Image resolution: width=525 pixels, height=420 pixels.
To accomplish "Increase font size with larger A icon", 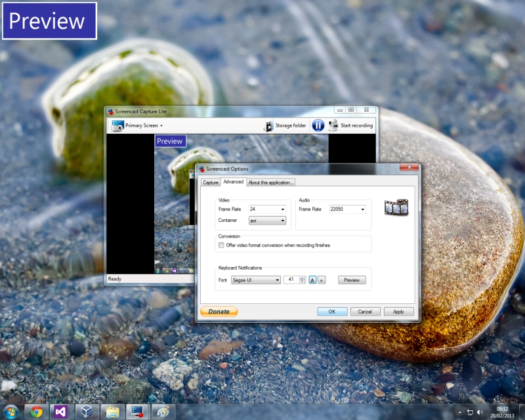I will (312, 280).
